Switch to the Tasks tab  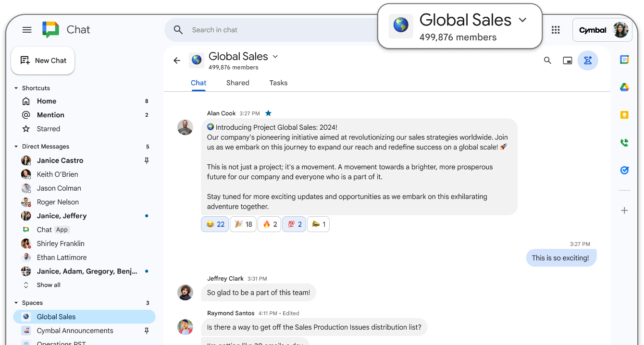tap(278, 83)
